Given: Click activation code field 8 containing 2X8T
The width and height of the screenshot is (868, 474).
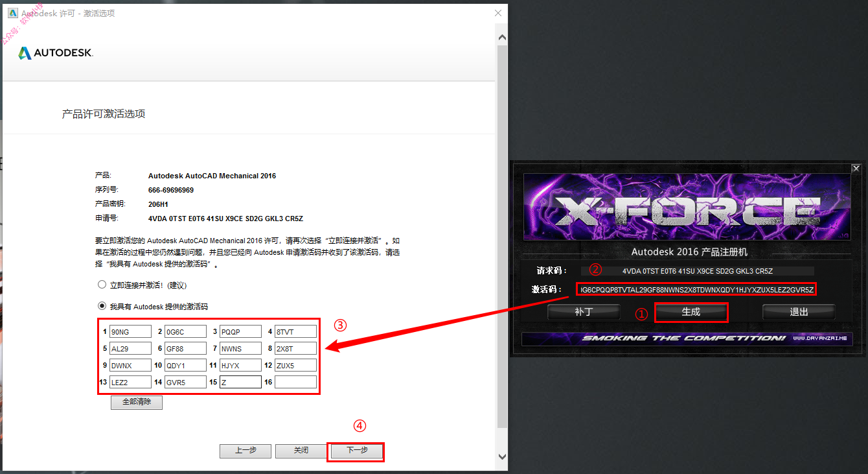Looking at the screenshot, I should pyautogui.click(x=295, y=348).
